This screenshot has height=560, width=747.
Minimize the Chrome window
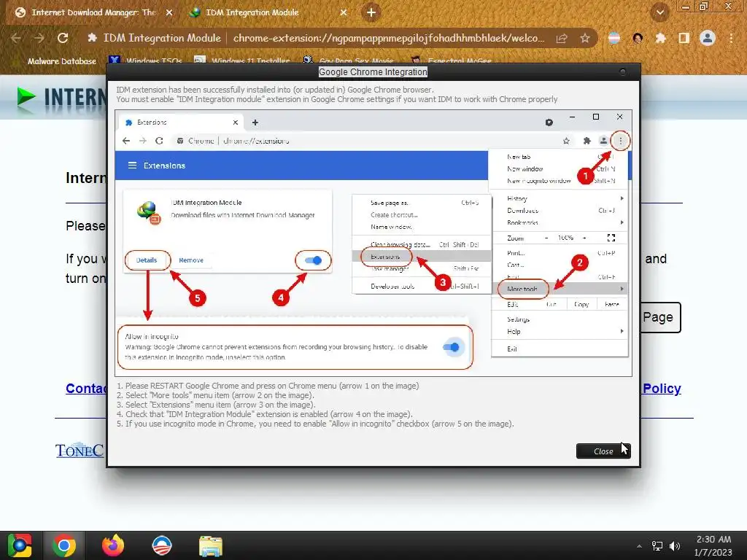[x=686, y=6]
